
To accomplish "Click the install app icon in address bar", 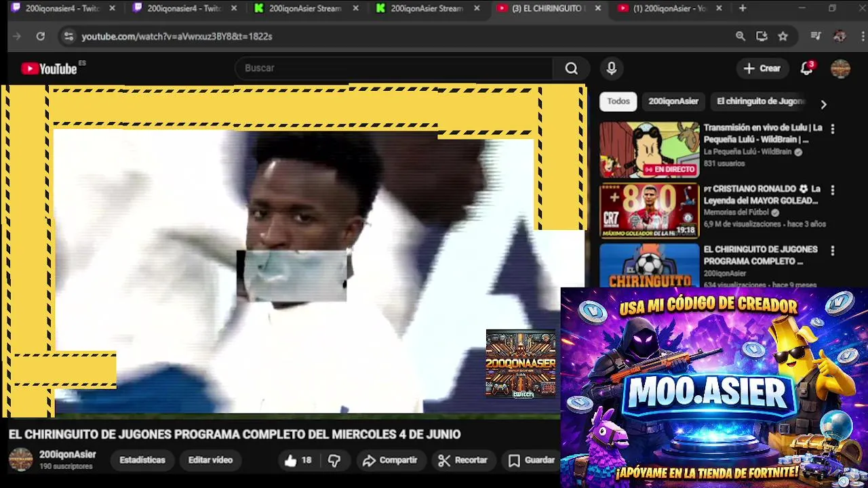I will pos(762,37).
